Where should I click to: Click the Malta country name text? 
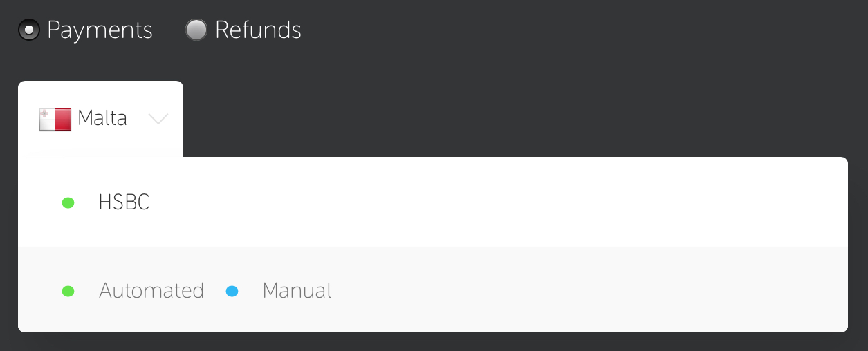pos(102,118)
